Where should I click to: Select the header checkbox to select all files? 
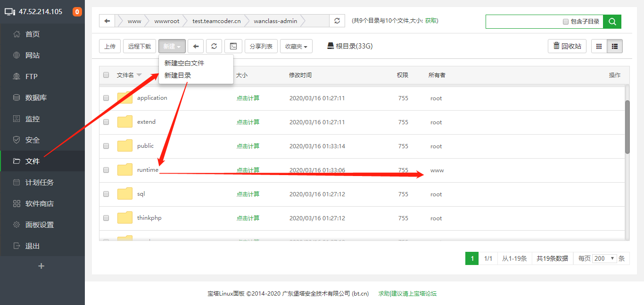[x=106, y=75]
